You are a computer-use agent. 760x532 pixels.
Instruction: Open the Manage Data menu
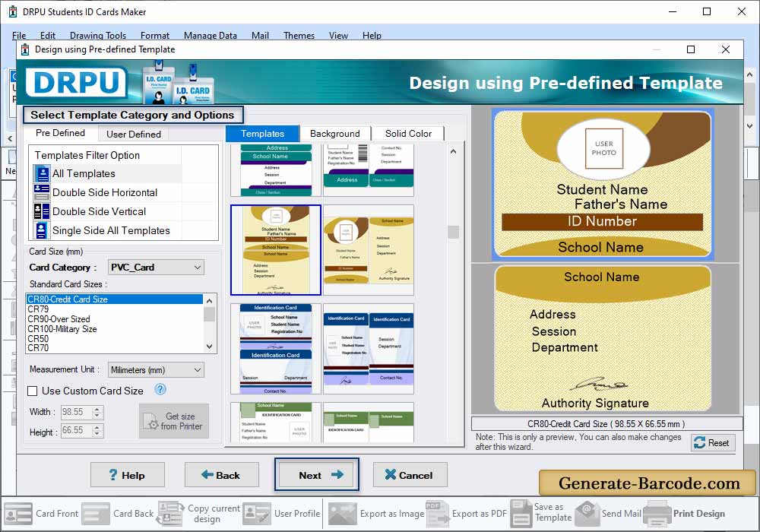click(211, 36)
